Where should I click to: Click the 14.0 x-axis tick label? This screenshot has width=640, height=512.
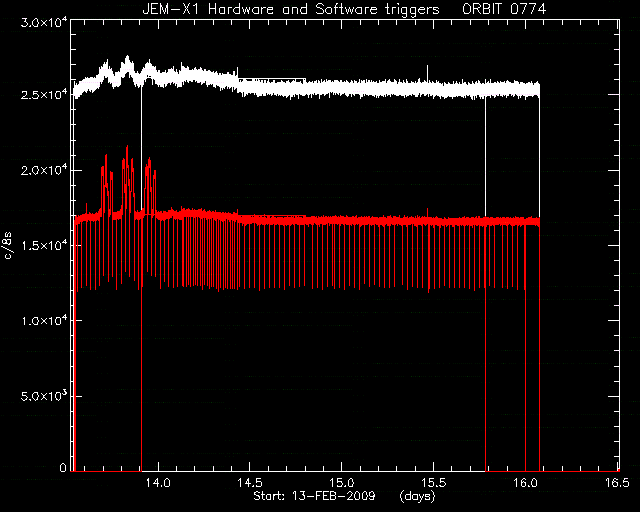(x=158, y=483)
